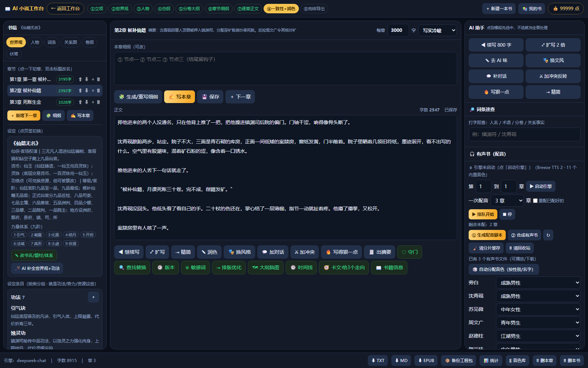Open 版本 version history
The width and height of the screenshot is (588, 368).
(166, 267)
